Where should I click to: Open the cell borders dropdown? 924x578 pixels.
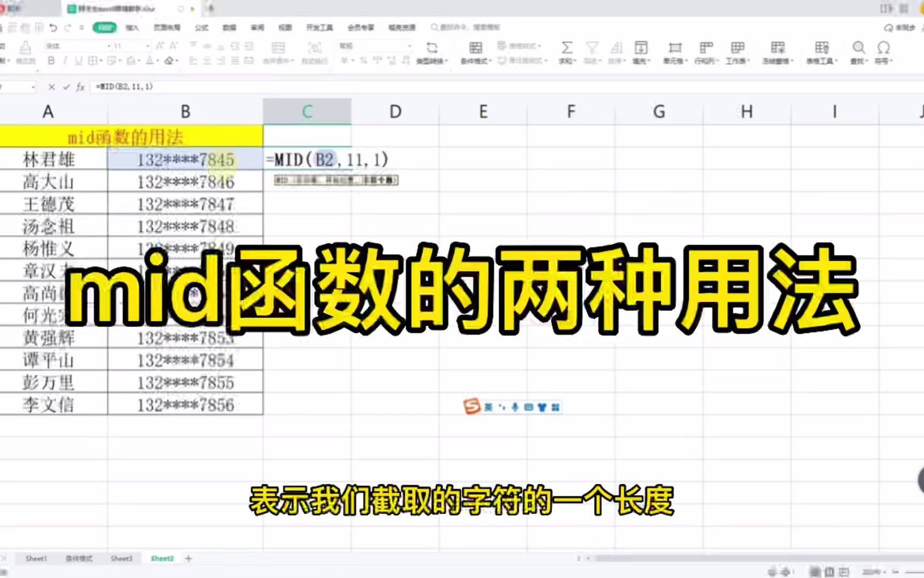(x=95, y=60)
